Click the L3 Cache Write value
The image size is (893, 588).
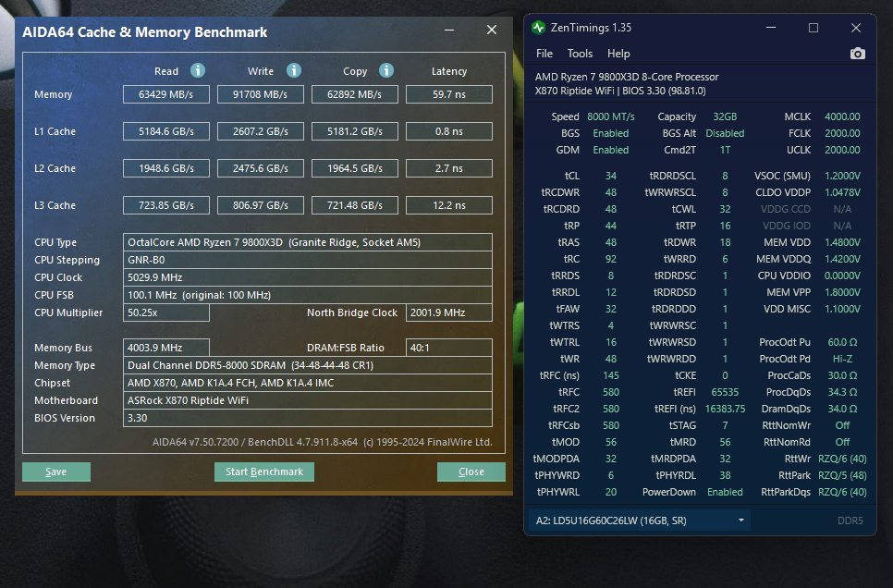click(x=262, y=205)
